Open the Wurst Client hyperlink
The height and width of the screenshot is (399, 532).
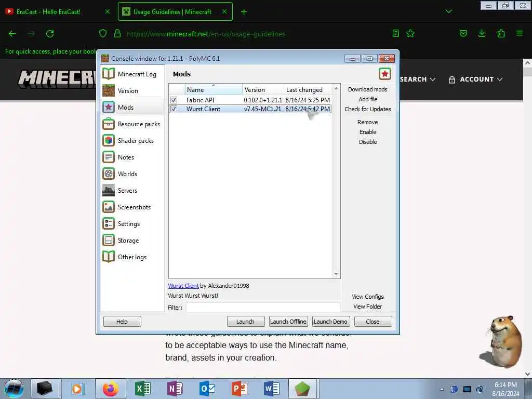coord(183,286)
